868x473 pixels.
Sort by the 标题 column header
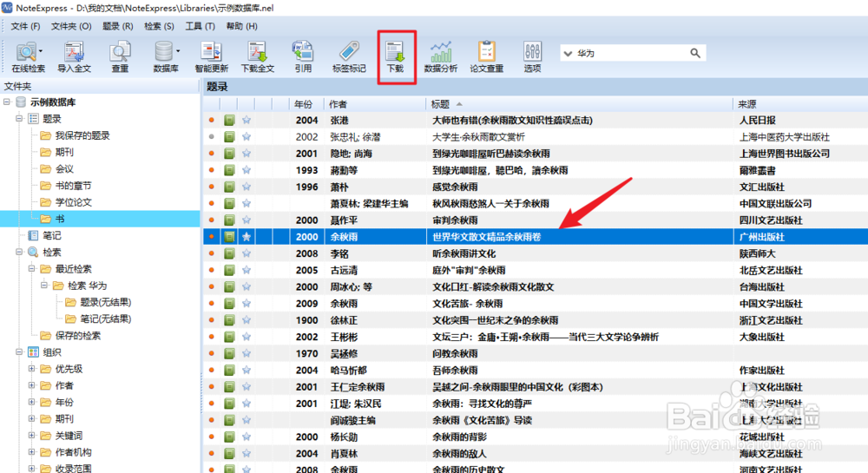coord(580,104)
